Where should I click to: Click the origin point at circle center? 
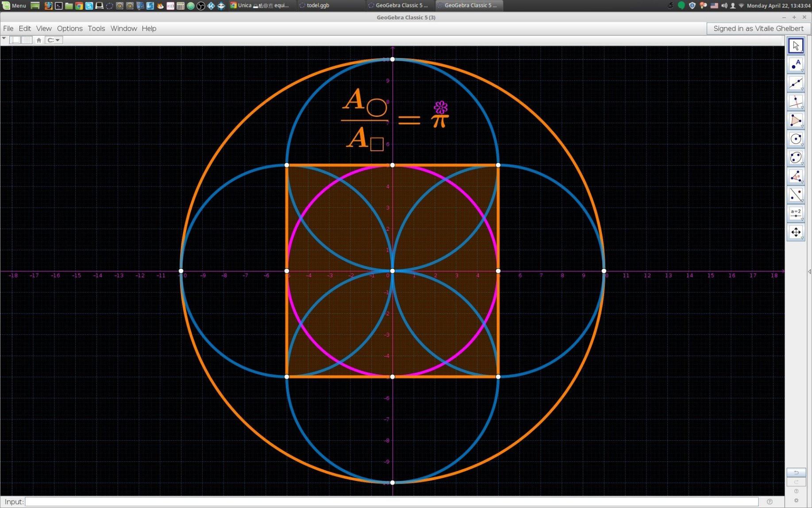(393, 271)
